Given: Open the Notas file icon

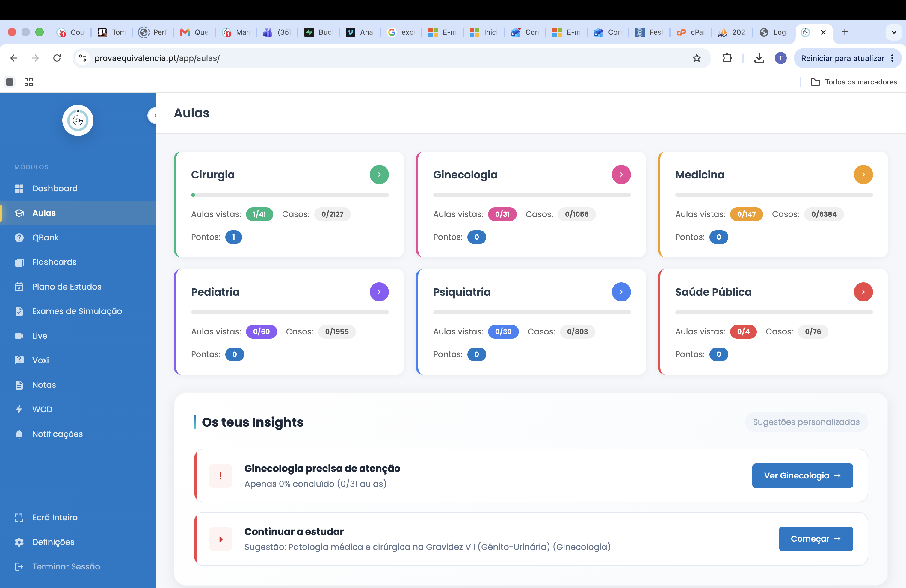Looking at the screenshot, I should click(x=19, y=384).
